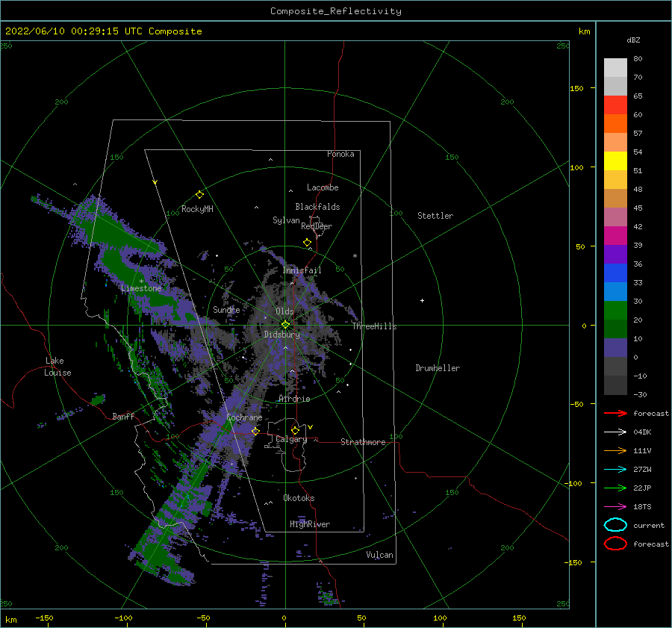Click the Okotoks label
The width and height of the screenshot is (672, 628).
(299, 498)
